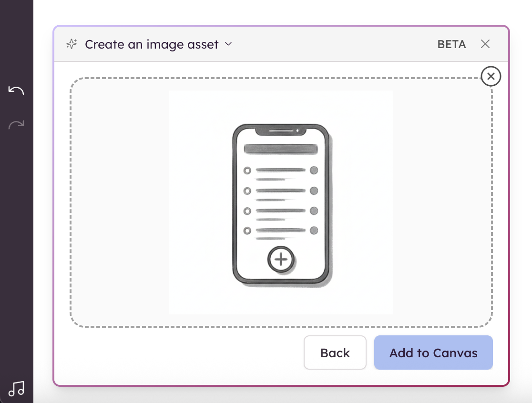Click the notch at the top of the drawn phone
The image size is (532, 403).
click(x=281, y=130)
